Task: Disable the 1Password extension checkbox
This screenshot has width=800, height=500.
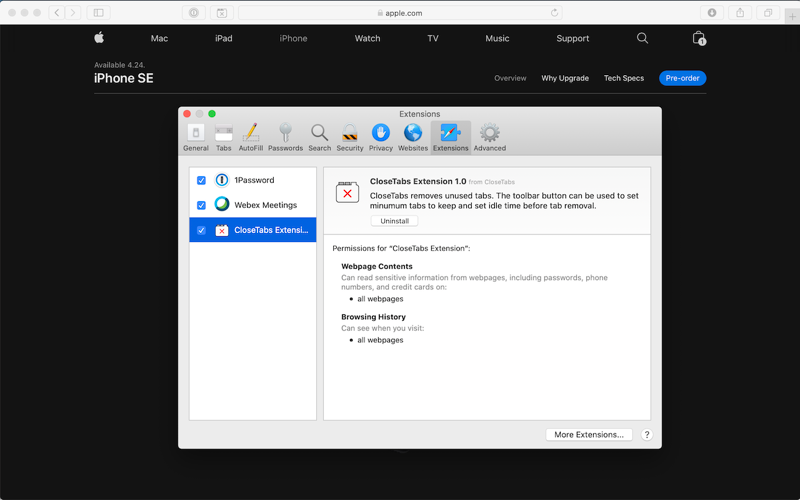Action: coord(201,180)
